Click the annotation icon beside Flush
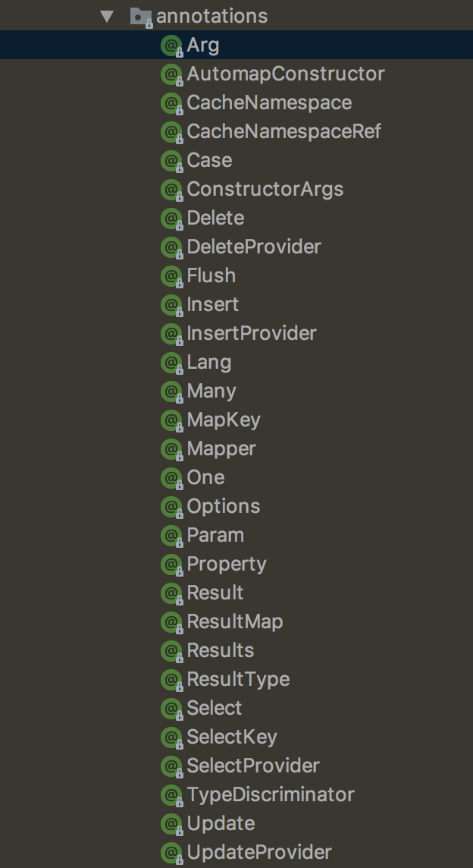Viewport: 473px width, 868px height. 172,276
